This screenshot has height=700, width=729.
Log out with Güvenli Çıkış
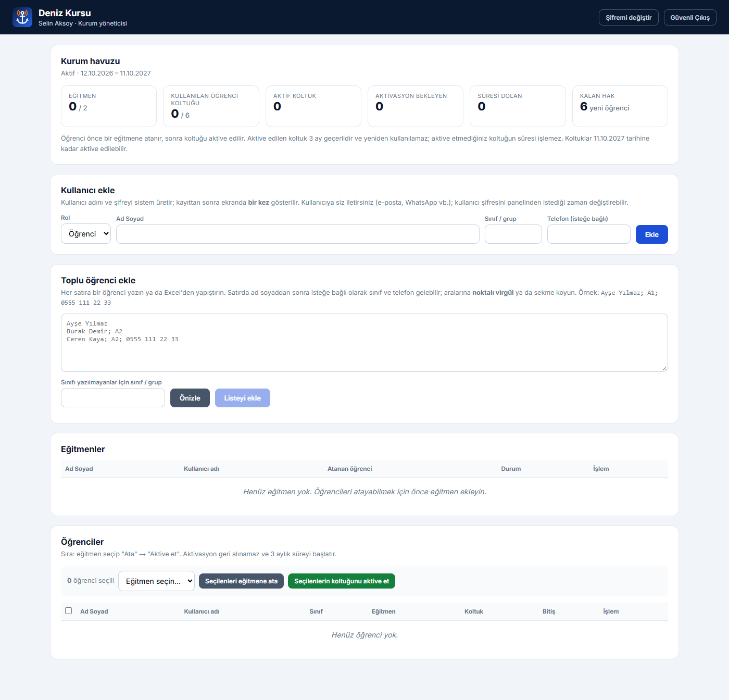coord(690,17)
